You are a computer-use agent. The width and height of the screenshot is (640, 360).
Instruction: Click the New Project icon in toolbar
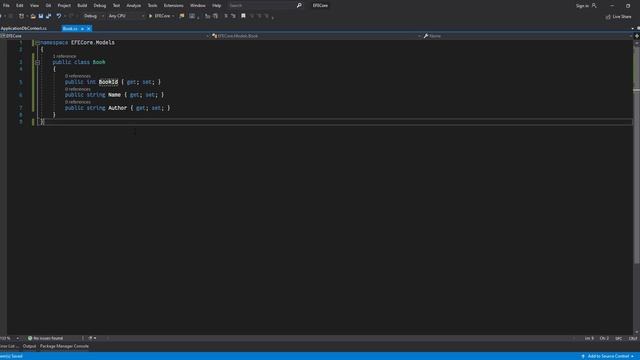(x=21, y=16)
